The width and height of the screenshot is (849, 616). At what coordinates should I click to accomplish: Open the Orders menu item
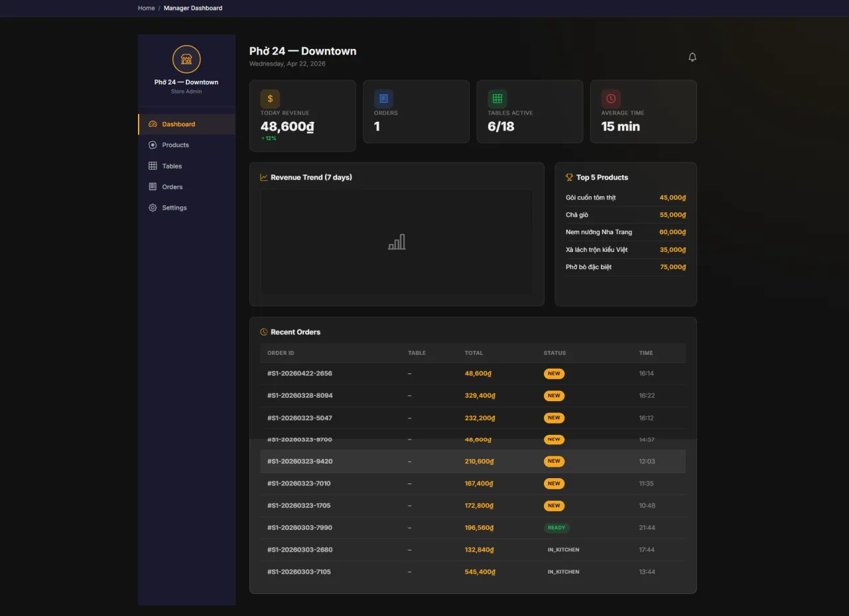(186, 186)
